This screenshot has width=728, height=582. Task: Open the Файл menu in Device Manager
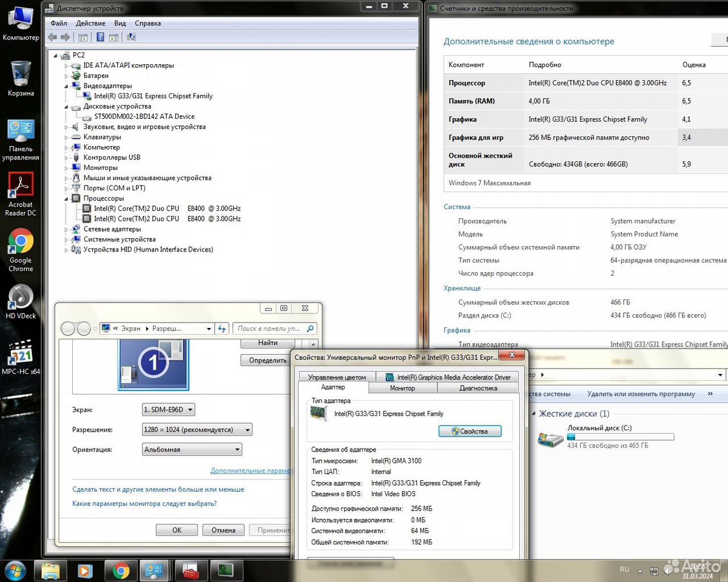coord(59,23)
